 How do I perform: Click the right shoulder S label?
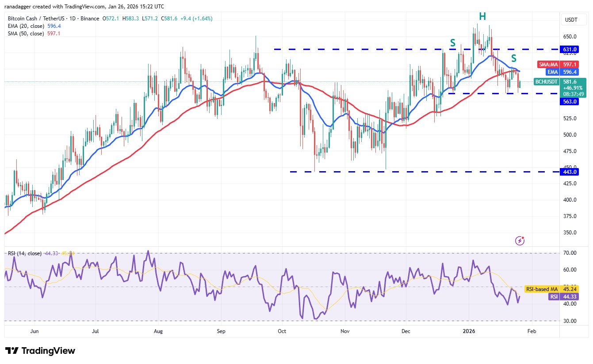[x=513, y=58]
